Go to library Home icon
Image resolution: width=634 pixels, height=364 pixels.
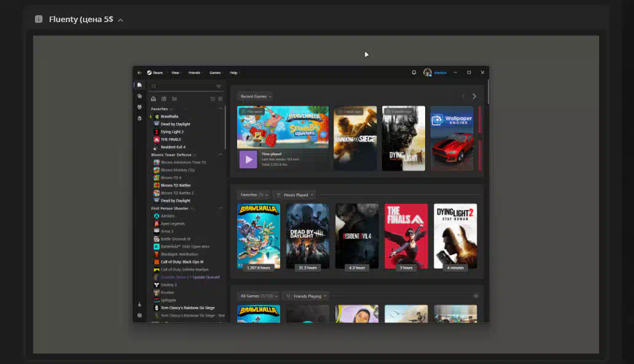pos(153,99)
